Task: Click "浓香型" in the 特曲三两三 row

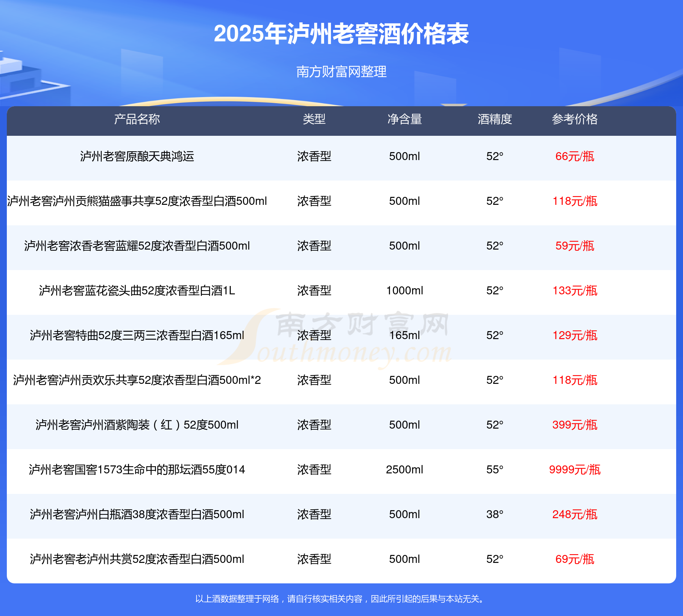Action: (x=314, y=335)
